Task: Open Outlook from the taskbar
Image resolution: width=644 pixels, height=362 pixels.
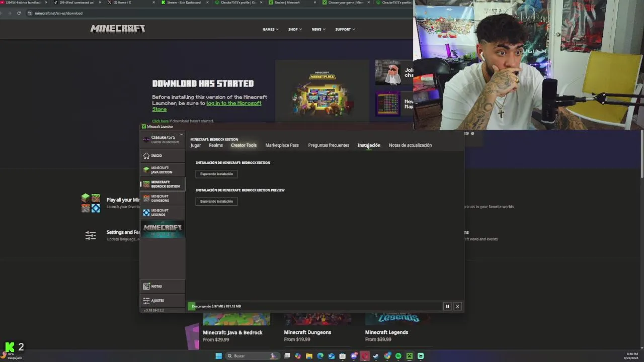Action: [x=331, y=356]
